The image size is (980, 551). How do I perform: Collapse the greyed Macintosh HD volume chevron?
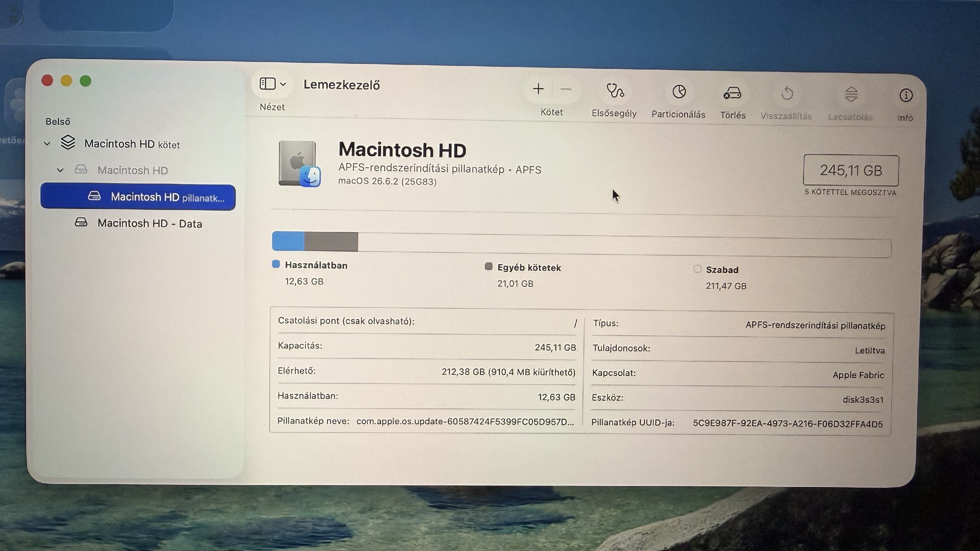[x=60, y=170]
